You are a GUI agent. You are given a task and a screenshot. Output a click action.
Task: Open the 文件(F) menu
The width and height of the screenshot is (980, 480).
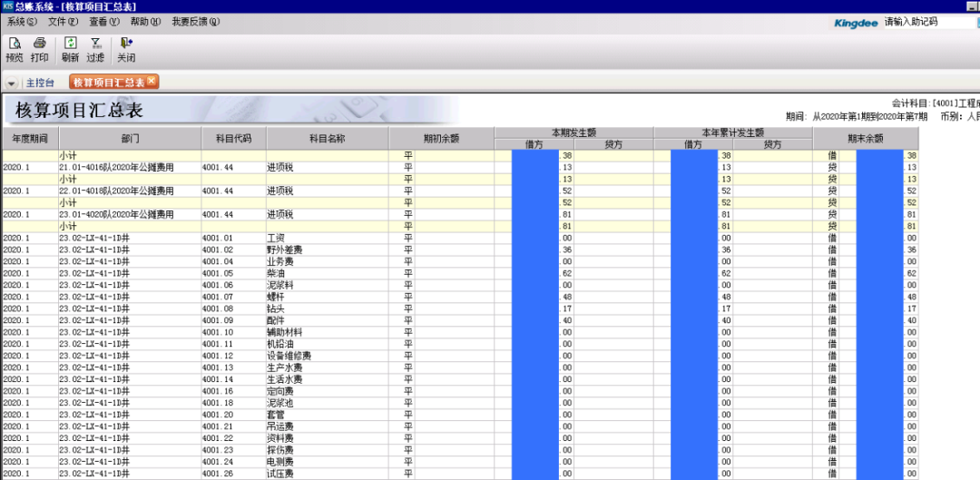coord(64,22)
